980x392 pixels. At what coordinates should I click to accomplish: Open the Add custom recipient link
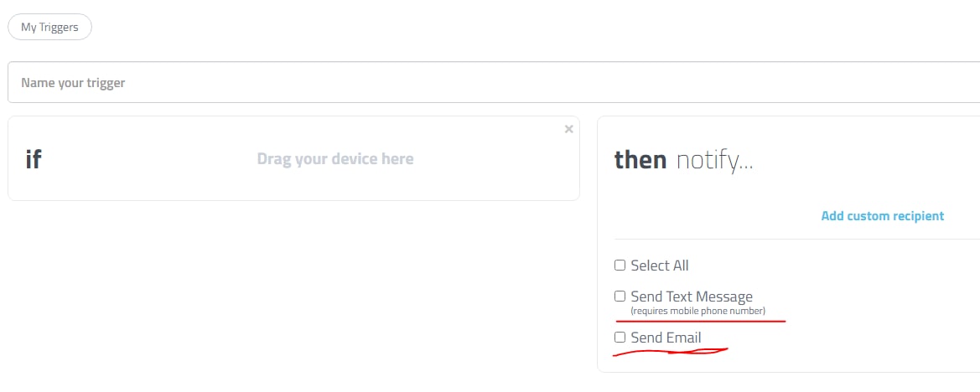tap(882, 216)
